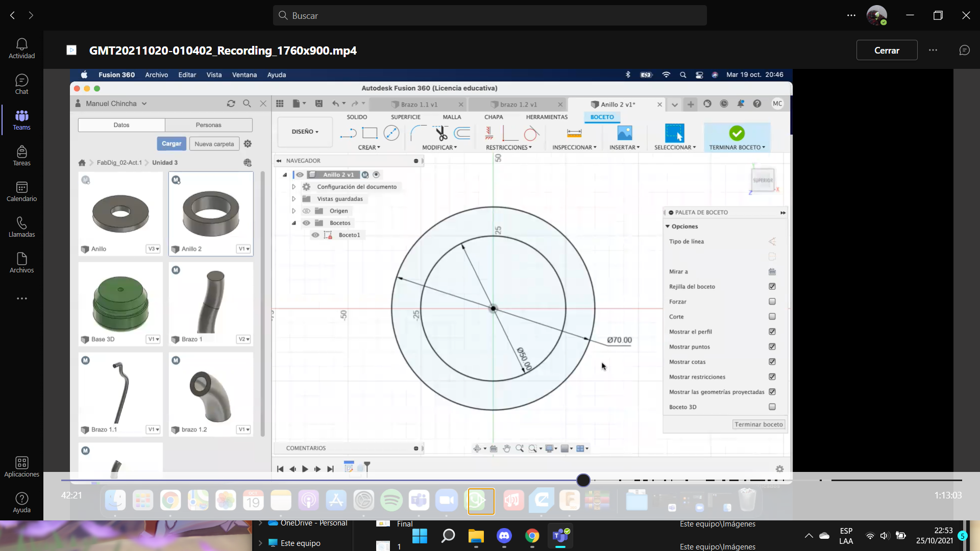Image resolution: width=980 pixels, height=551 pixels.
Task: Select the center diameter circle tool
Action: (391, 134)
